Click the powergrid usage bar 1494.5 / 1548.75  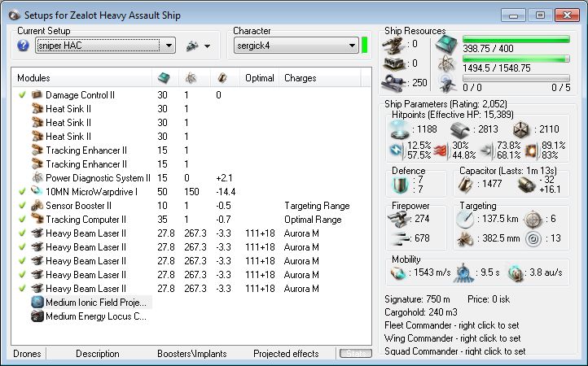516,59
